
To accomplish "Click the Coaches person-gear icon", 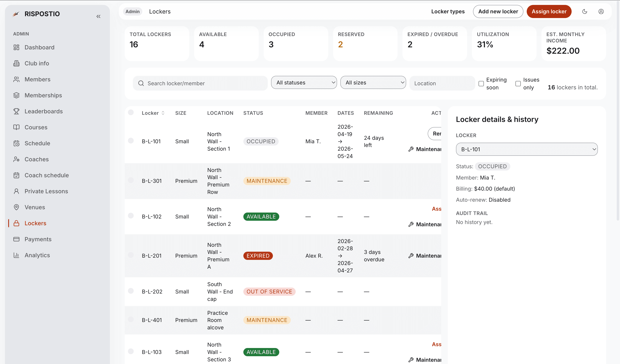I will coord(16,159).
